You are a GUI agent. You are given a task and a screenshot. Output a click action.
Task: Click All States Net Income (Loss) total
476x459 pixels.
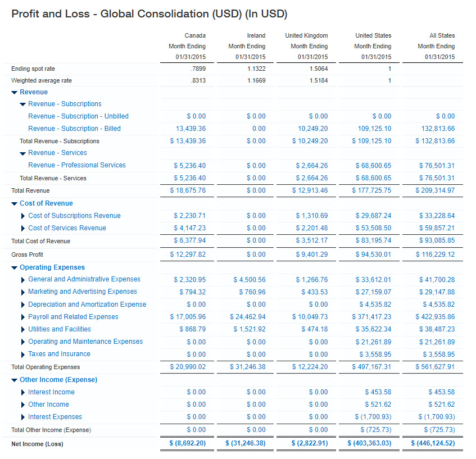click(x=433, y=444)
